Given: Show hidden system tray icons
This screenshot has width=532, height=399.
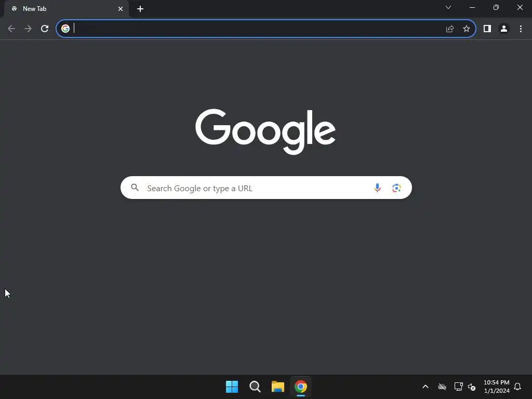Looking at the screenshot, I should point(425,387).
